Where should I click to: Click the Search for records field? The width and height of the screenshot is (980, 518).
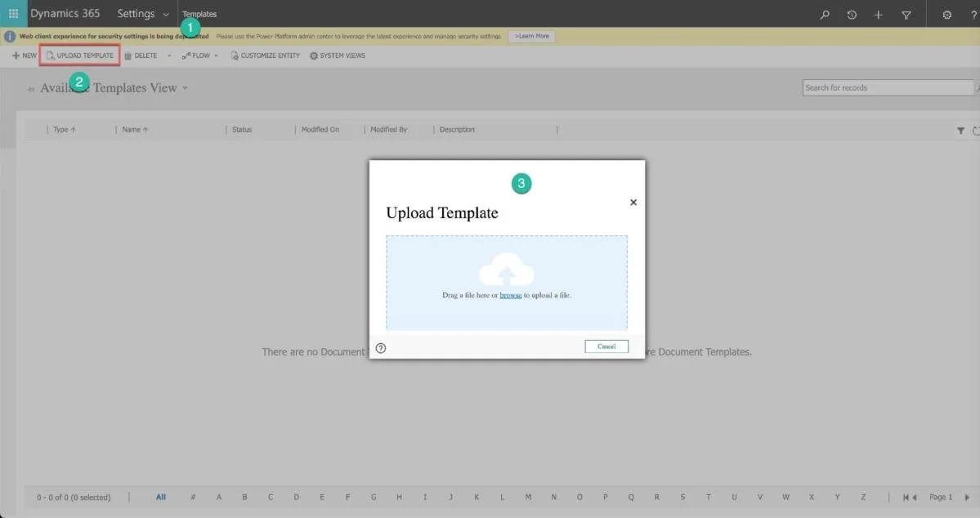tap(888, 88)
